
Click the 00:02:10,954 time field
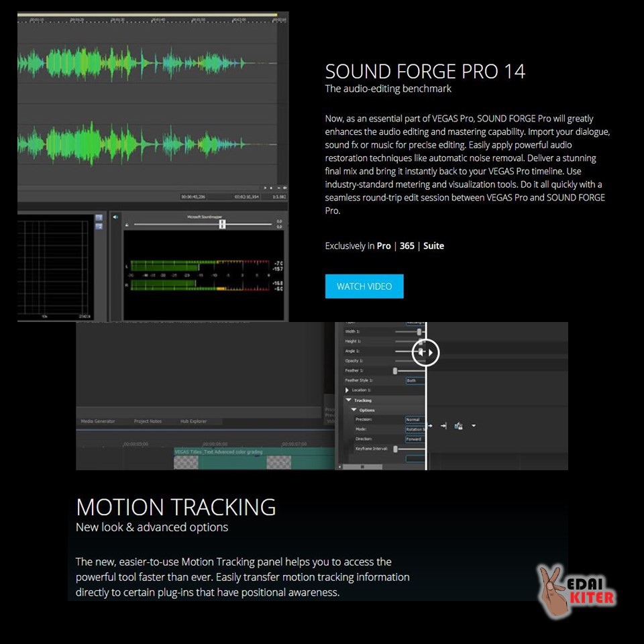tap(246, 197)
